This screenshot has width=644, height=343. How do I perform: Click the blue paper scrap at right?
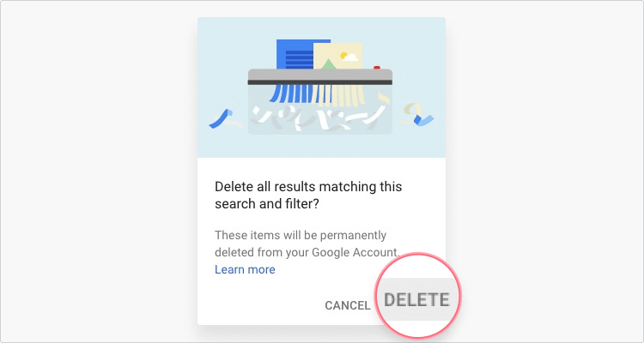pyautogui.click(x=424, y=119)
